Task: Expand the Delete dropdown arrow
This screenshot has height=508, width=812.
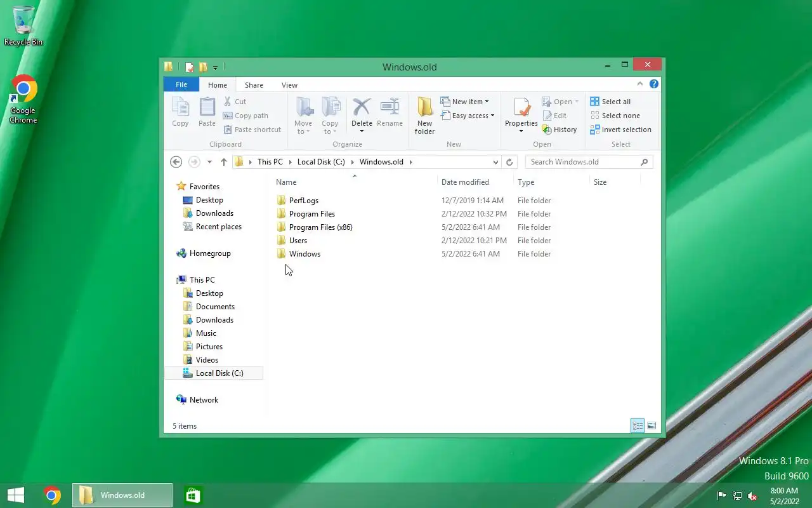Action: pos(362,131)
